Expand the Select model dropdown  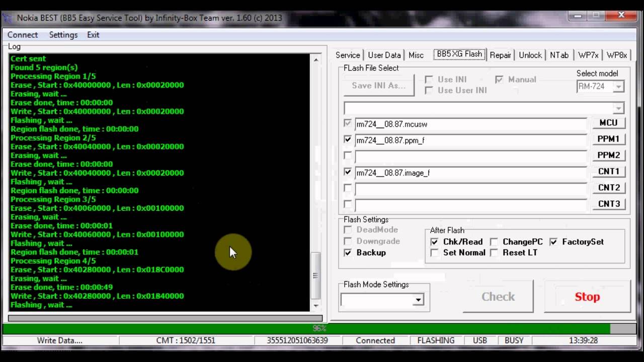[618, 86]
